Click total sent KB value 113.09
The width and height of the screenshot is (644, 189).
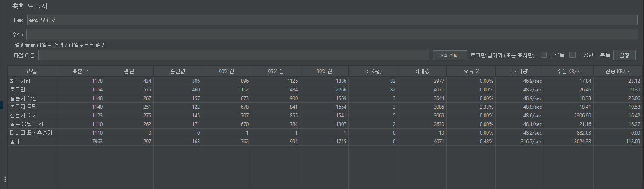(633, 141)
